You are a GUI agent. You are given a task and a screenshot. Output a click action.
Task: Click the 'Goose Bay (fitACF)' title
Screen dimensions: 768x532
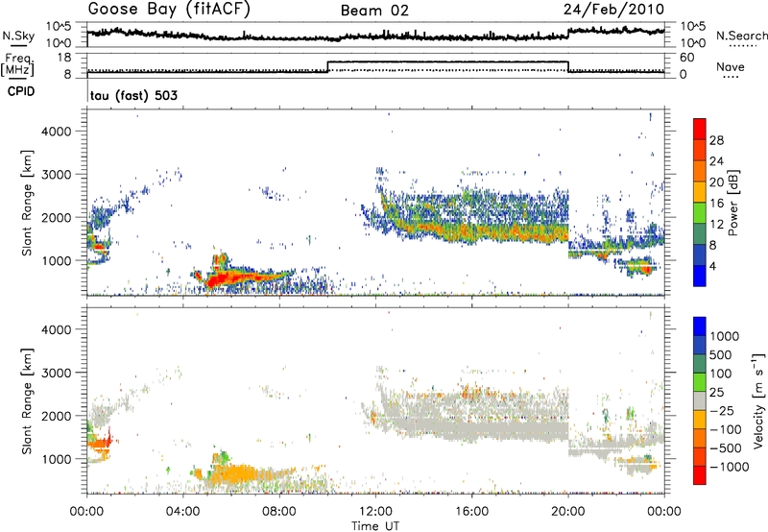[x=169, y=10]
